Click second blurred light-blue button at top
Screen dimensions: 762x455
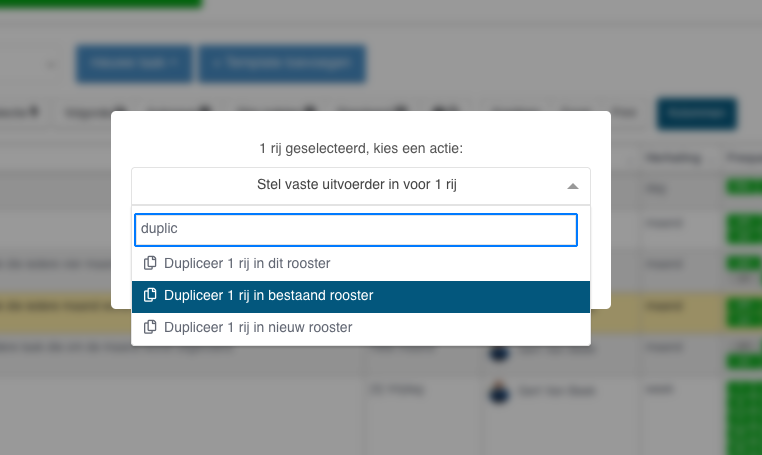coord(281,63)
